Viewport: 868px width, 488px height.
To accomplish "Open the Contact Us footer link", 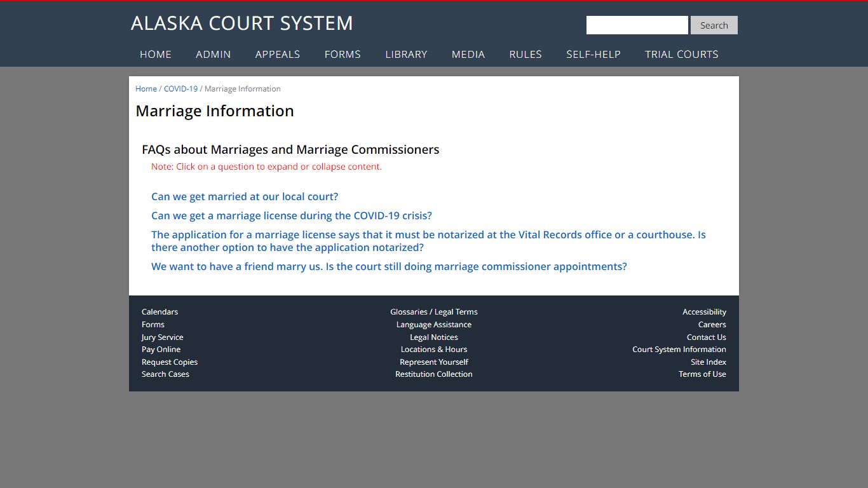I will click(707, 337).
